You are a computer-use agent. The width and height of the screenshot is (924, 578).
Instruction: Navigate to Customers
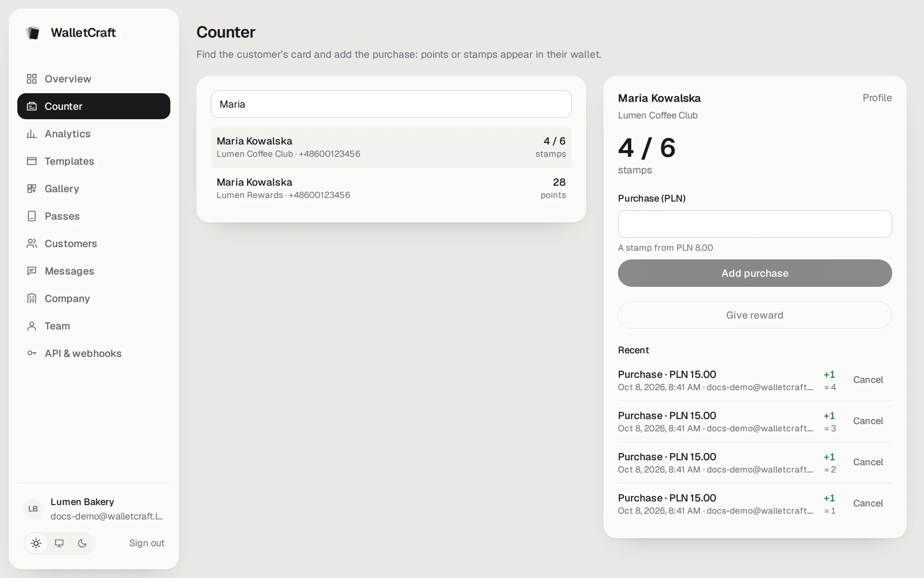(93, 243)
